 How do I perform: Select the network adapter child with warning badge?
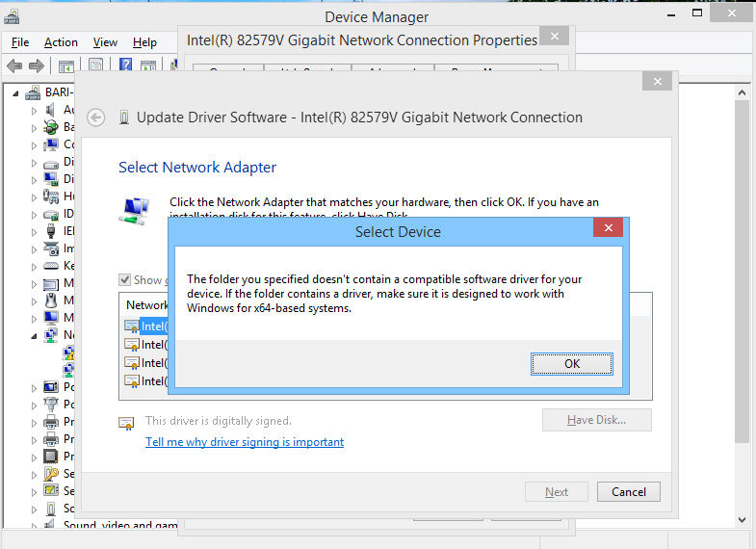tap(68, 353)
